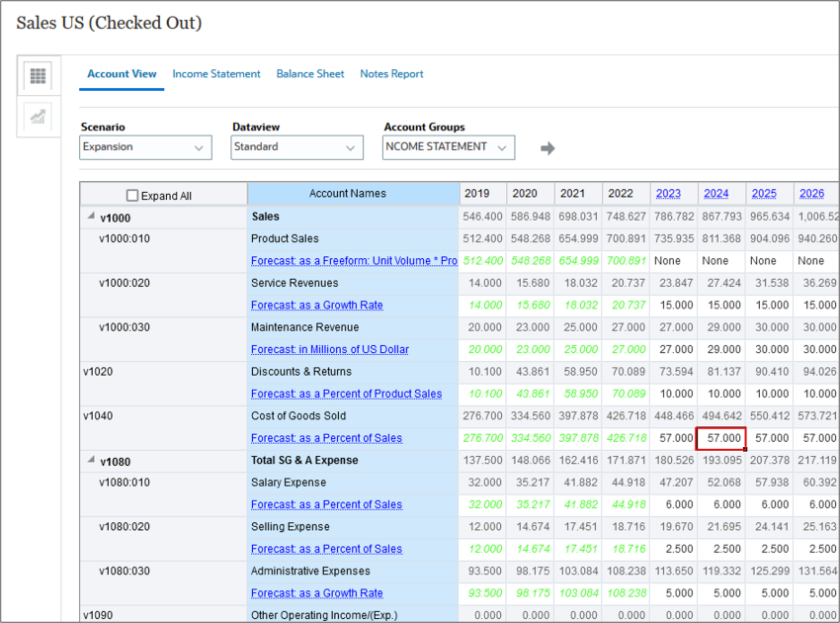Click the 2025 year column header link
Image resolution: width=840 pixels, height=623 pixels.
tap(764, 194)
